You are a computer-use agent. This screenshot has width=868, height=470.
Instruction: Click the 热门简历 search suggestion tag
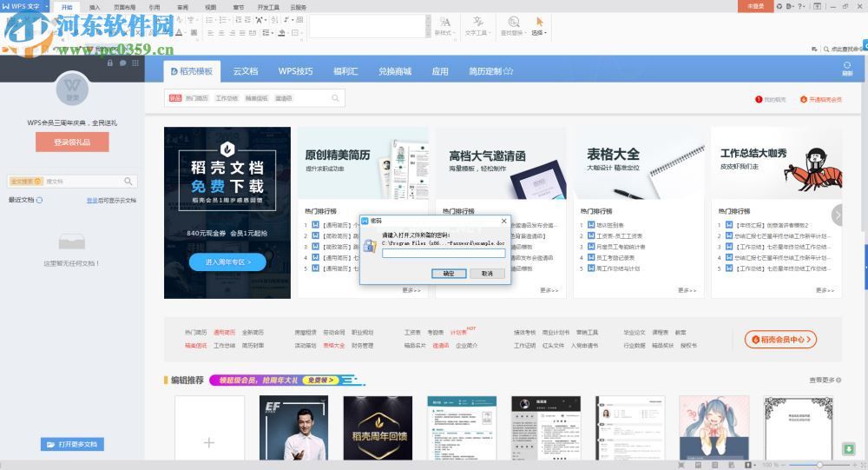click(x=196, y=98)
